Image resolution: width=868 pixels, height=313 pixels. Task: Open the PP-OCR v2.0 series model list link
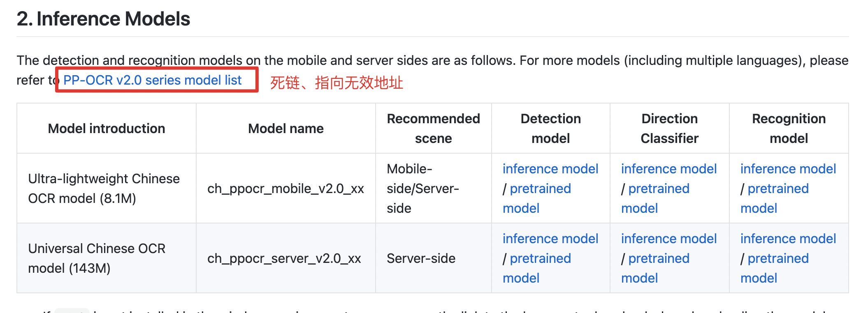[x=152, y=80]
